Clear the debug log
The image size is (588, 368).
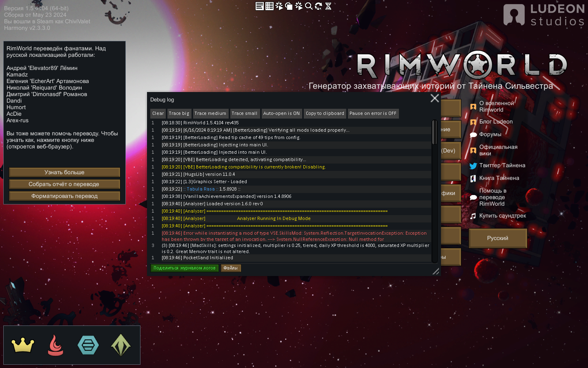pos(158,114)
